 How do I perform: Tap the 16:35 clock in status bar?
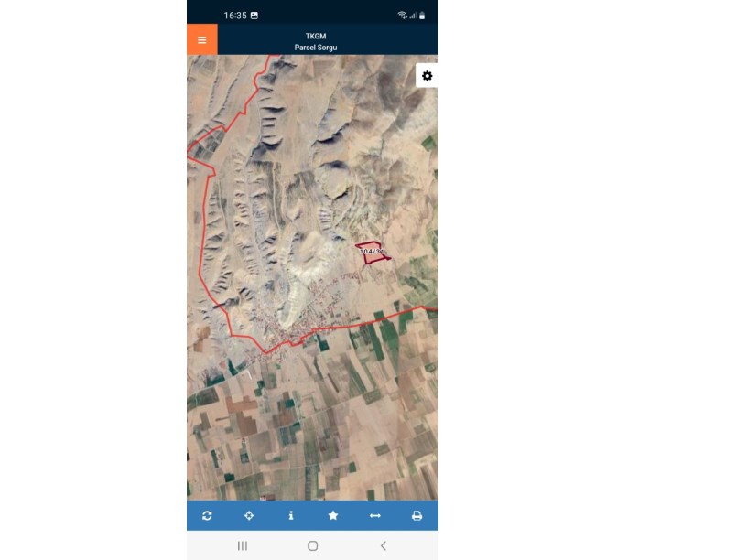(x=235, y=16)
